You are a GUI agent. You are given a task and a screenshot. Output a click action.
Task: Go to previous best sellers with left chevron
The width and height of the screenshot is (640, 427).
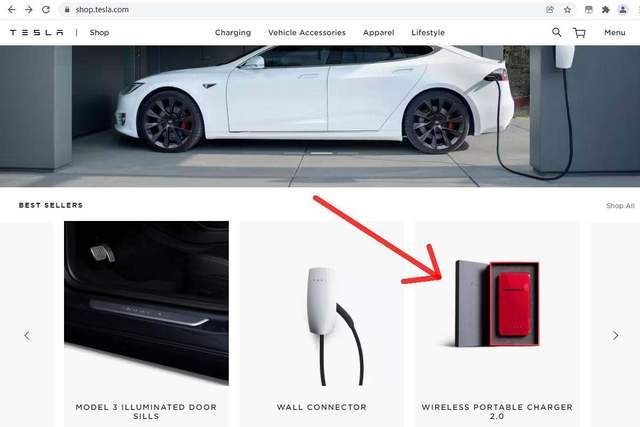point(27,336)
